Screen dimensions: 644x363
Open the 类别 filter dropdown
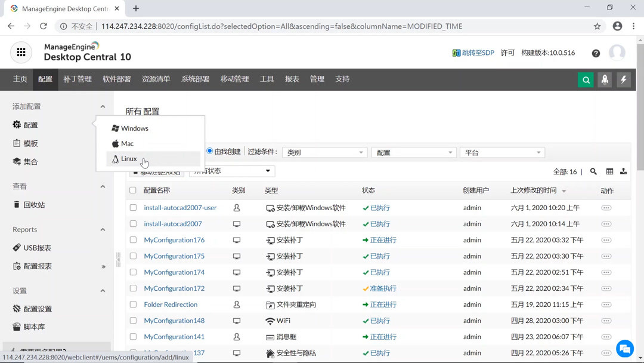coord(324,152)
